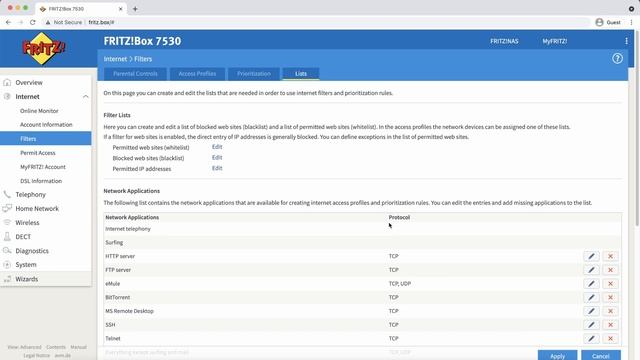Click the FRITZ! logo

[44, 49]
